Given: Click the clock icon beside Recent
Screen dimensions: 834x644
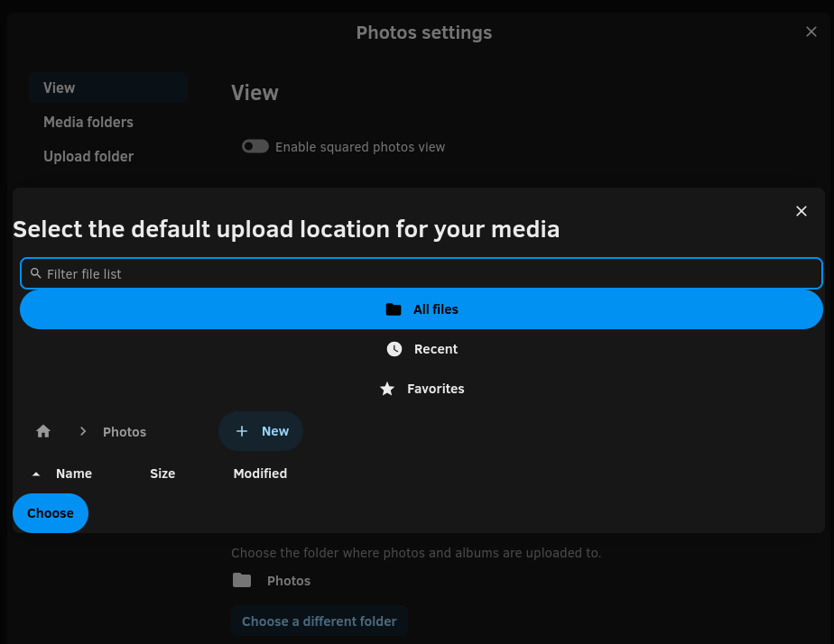Looking at the screenshot, I should click(x=394, y=349).
